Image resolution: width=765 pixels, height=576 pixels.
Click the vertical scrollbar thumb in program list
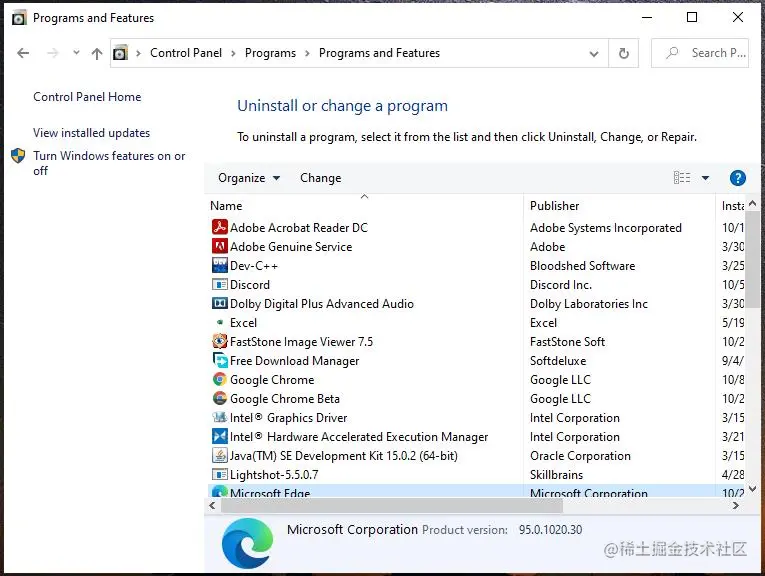point(752,258)
